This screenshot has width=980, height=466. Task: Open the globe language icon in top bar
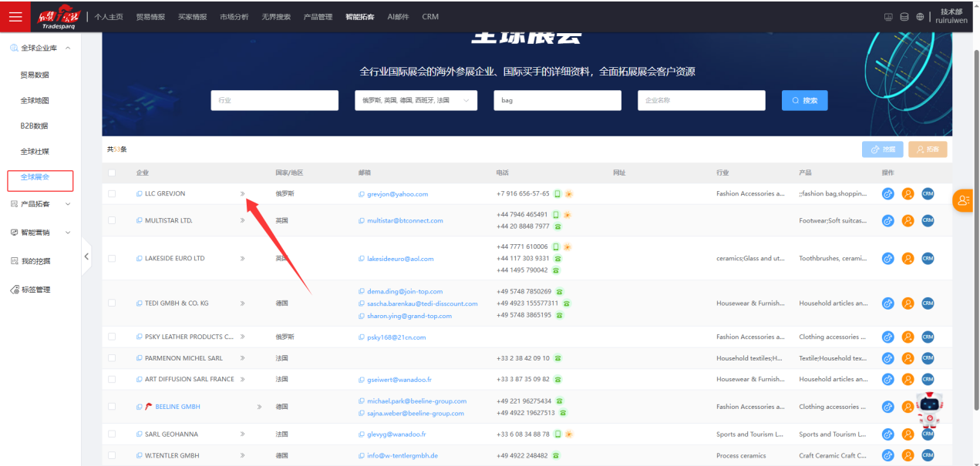pyautogui.click(x=920, y=17)
